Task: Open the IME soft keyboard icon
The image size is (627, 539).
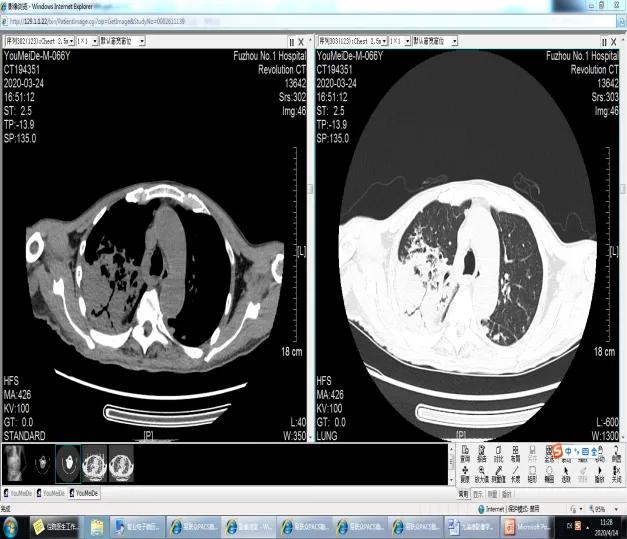Action: tap(585, 451)
